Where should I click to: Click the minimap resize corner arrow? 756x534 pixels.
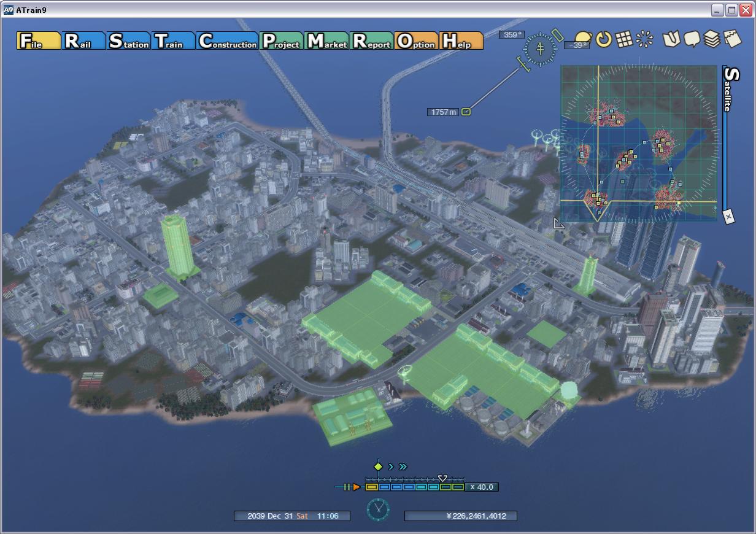tap(558, 223)
